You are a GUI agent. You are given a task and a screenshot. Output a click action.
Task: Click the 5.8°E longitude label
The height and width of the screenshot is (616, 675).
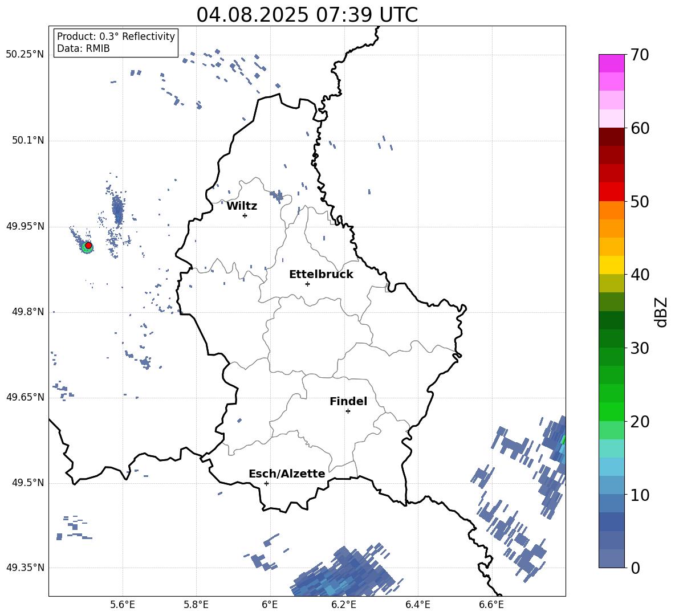[x=196, y=605]
